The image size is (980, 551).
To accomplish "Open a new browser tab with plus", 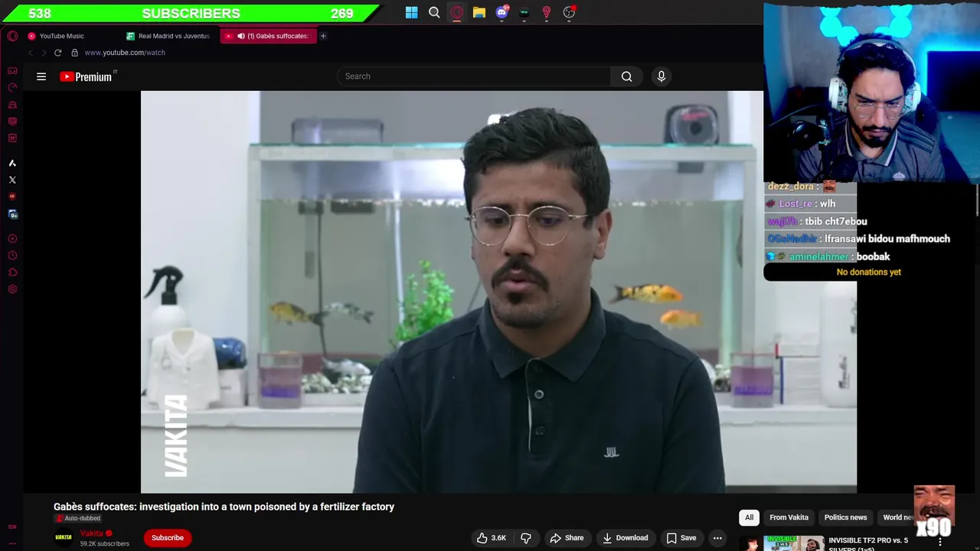I will [323, 36].
